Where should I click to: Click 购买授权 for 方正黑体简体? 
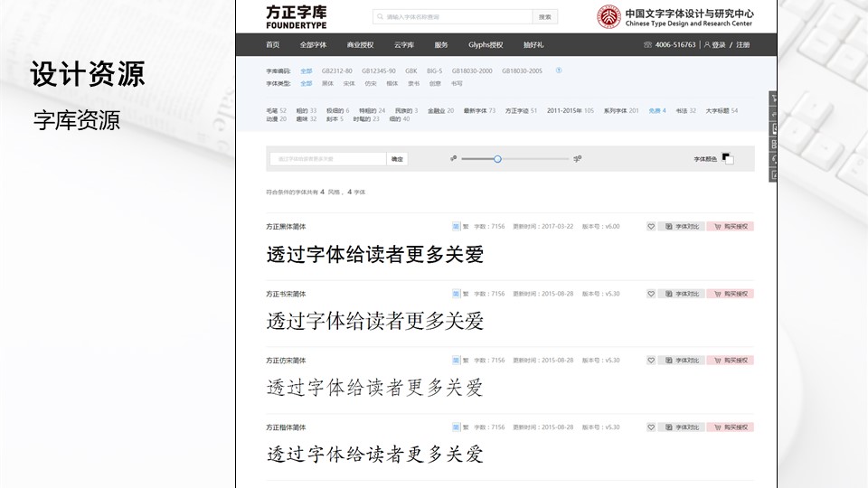point(731,226)
